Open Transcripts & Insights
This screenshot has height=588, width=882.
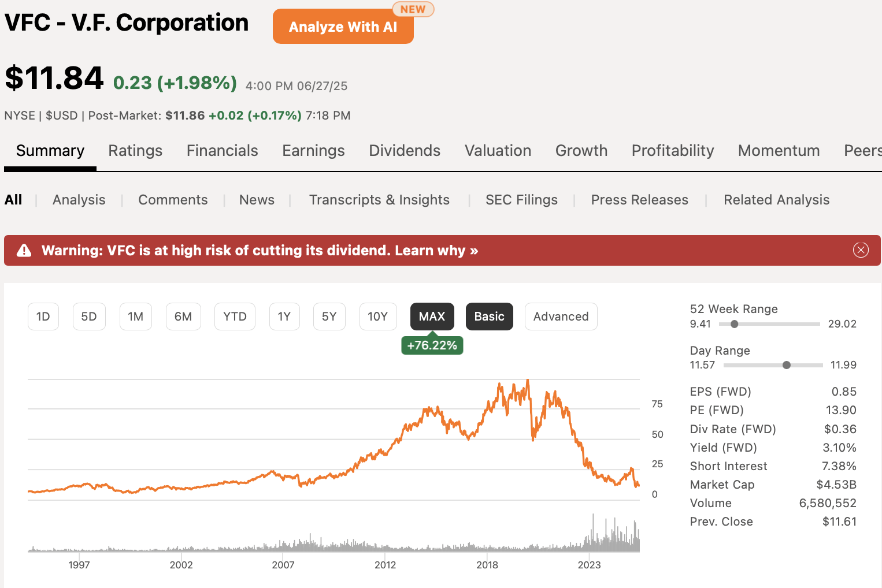[379, 200]
